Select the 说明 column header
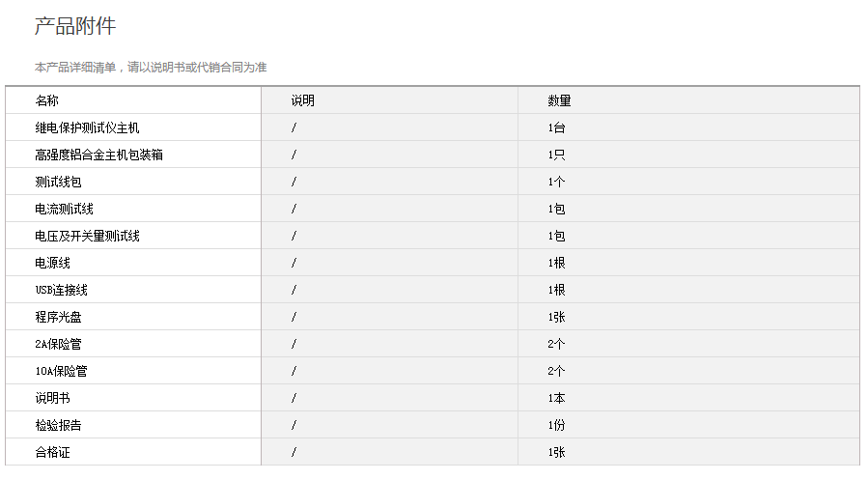 coord(302,100)
